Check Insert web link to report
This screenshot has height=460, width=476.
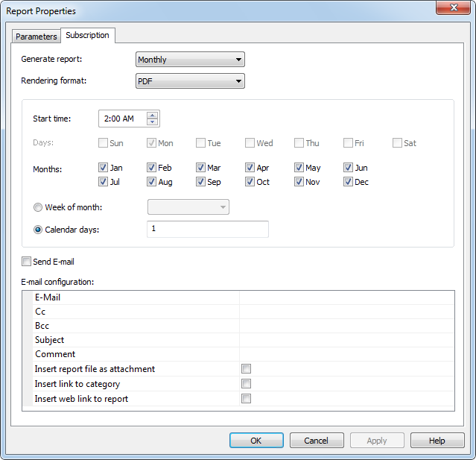(x=247, y=399)
